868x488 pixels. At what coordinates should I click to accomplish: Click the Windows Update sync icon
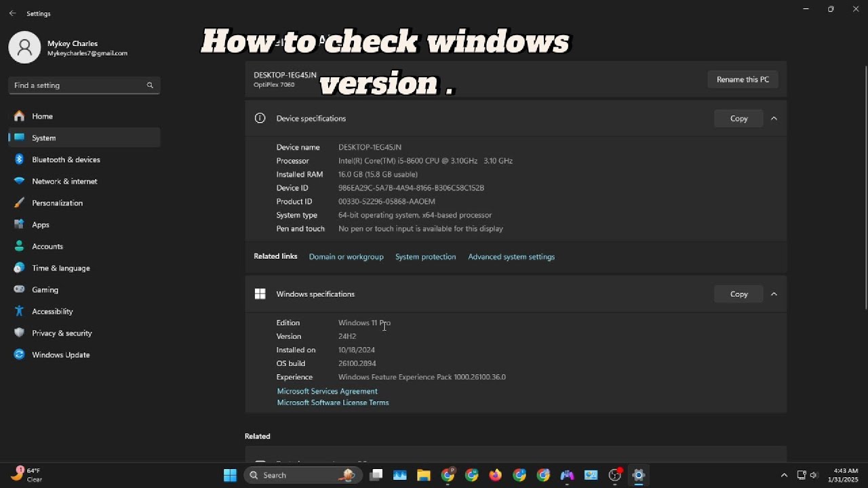pyautogui.click(x=19, y=354)
